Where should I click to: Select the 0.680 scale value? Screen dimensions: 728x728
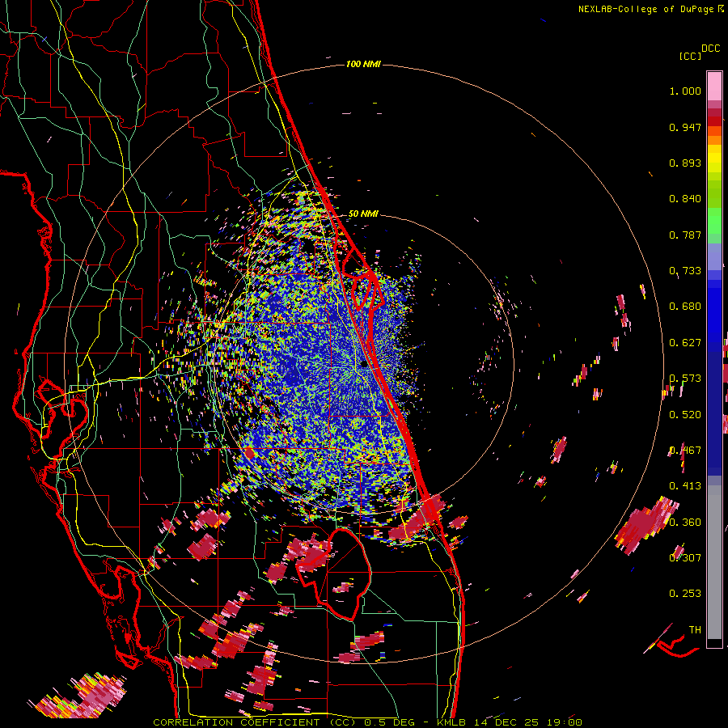[x=685, y=307]
